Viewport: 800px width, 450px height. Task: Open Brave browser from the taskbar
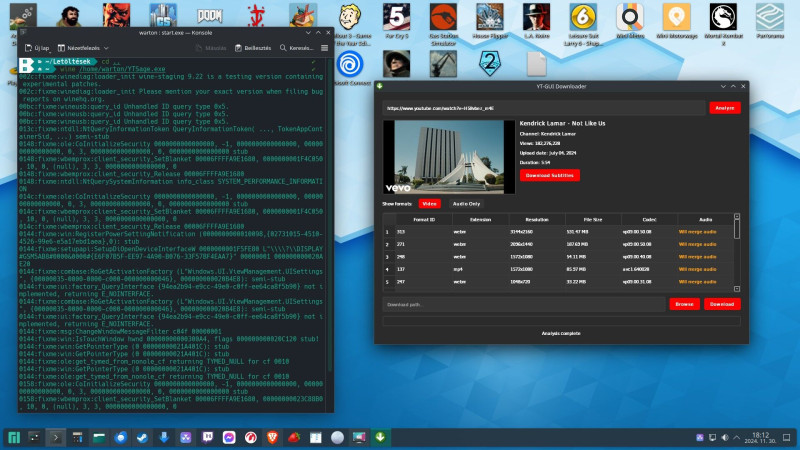click(x=272, y=437)
